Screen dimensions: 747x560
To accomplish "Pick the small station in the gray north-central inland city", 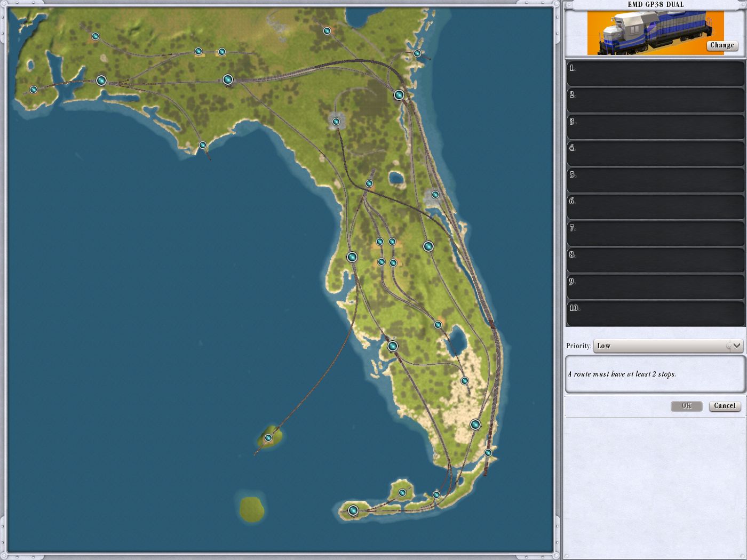I will pos(336,122).
